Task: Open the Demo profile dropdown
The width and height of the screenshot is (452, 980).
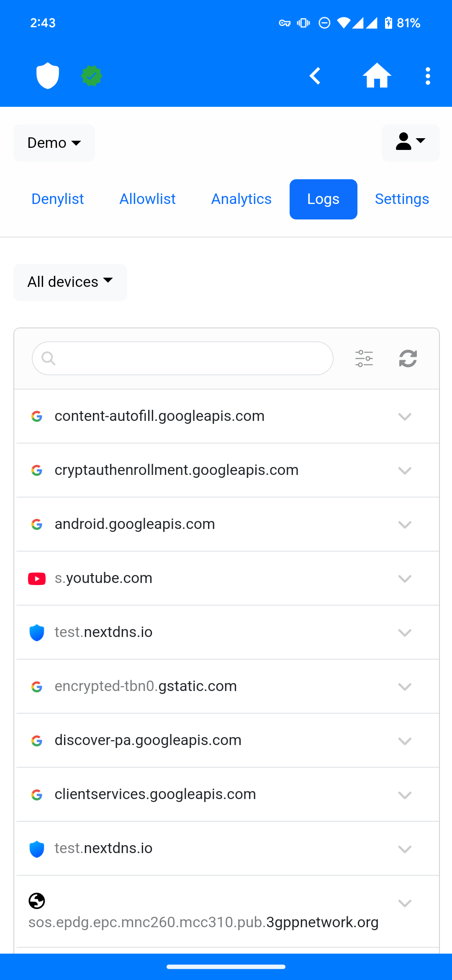Action: [54, 143]
